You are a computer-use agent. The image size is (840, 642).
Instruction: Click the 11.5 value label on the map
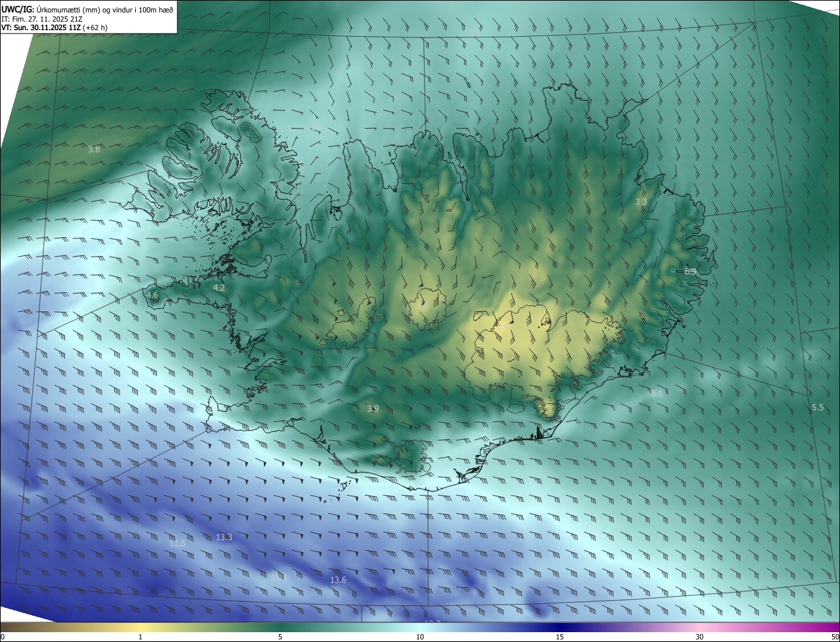coord(177,543)
